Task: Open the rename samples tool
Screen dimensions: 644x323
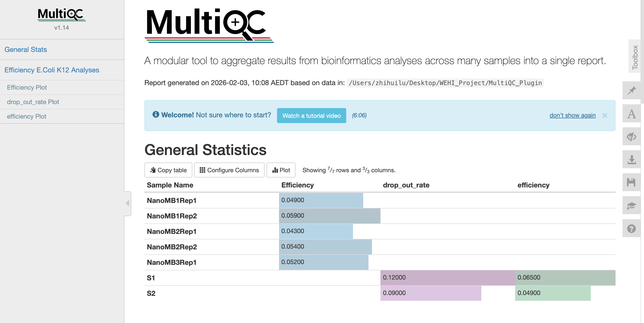Action: point(632,113)
